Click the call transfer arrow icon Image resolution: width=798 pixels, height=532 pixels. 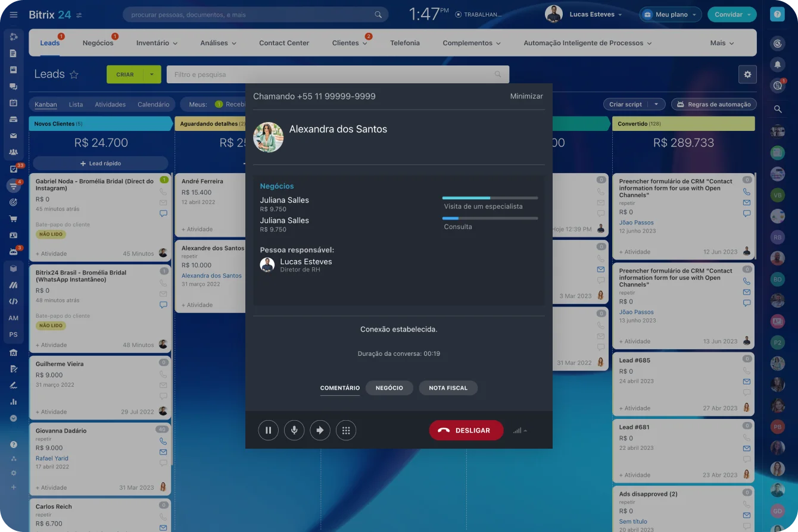320,430
